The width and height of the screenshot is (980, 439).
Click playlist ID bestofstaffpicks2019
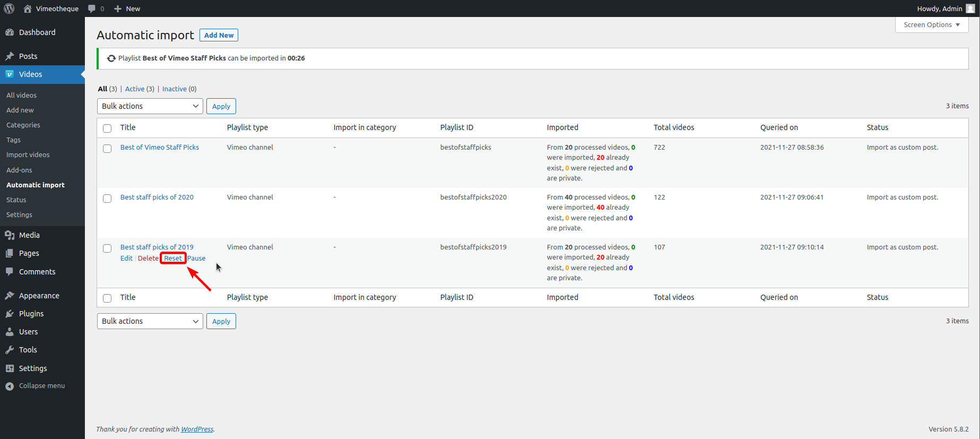(473, 247)
